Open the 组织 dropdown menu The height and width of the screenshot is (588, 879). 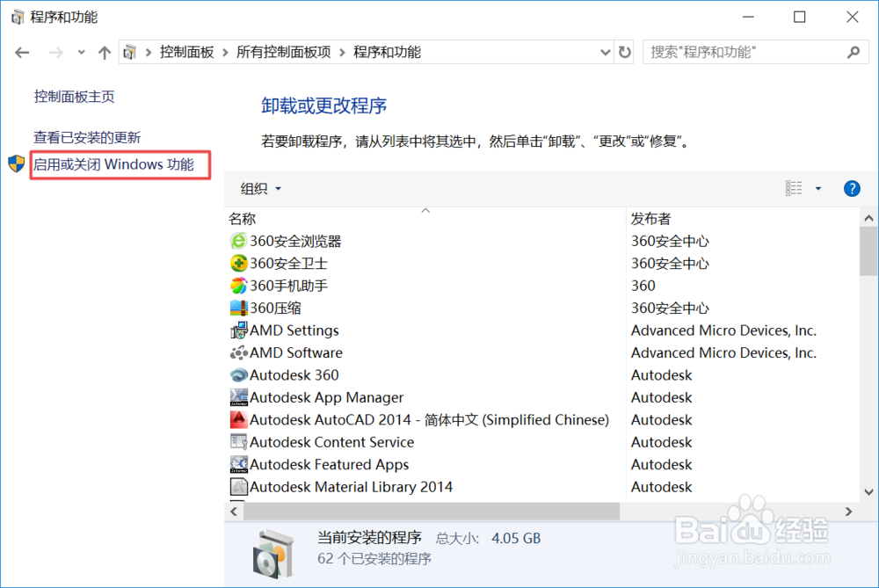coord(261,189)
